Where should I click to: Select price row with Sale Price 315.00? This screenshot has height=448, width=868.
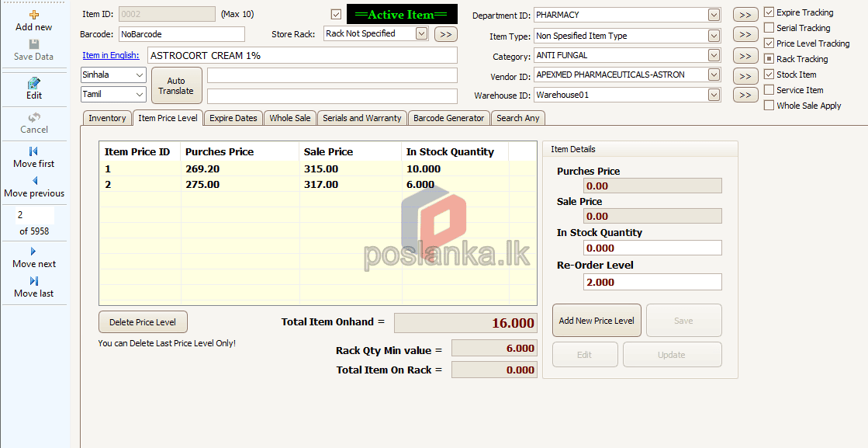pos(318,169)
